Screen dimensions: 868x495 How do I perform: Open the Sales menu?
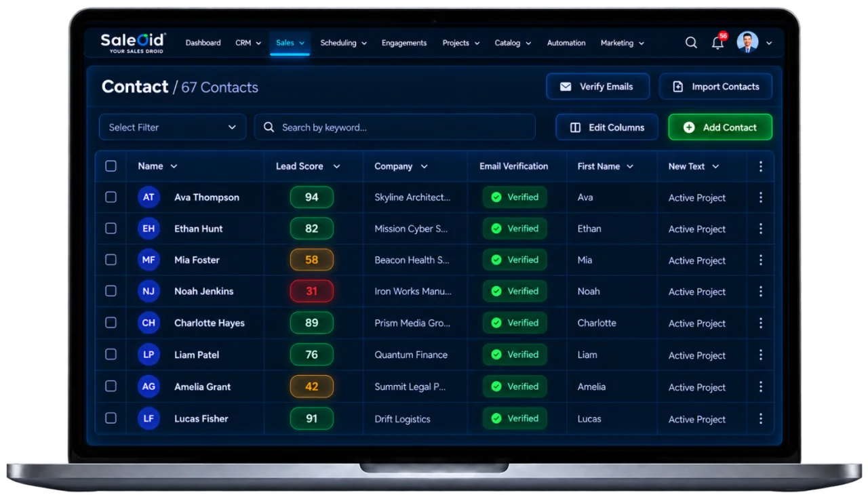[290, 43]
